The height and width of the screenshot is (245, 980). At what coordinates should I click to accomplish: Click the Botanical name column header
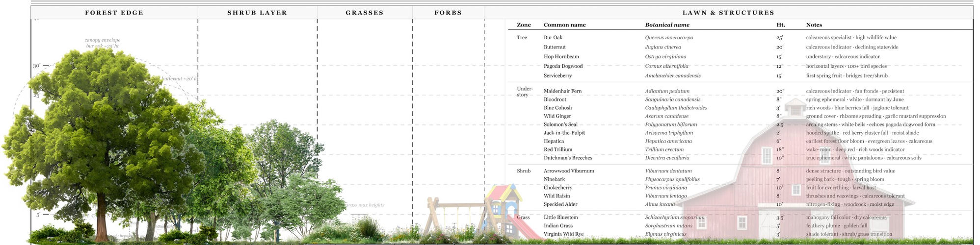667,25
